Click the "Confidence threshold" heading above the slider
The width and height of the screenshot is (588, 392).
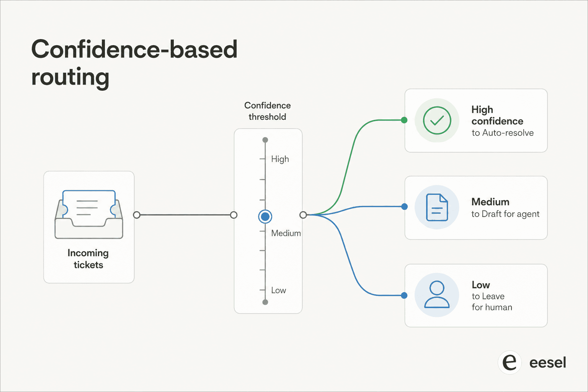coord(267,111)
